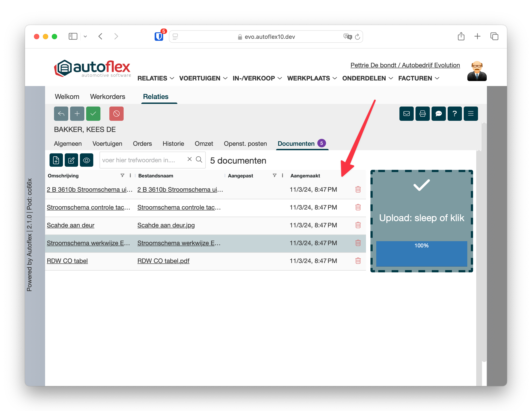532x411 pixels.
Task: Click the search keywords input field
Action: tap(143, 160)
